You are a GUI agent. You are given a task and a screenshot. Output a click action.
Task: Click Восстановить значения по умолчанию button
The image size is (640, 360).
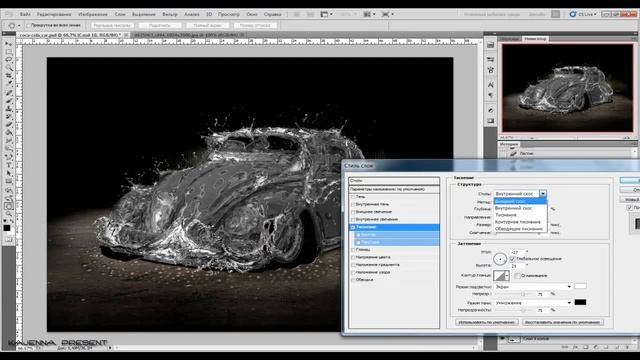pos(562,322)
